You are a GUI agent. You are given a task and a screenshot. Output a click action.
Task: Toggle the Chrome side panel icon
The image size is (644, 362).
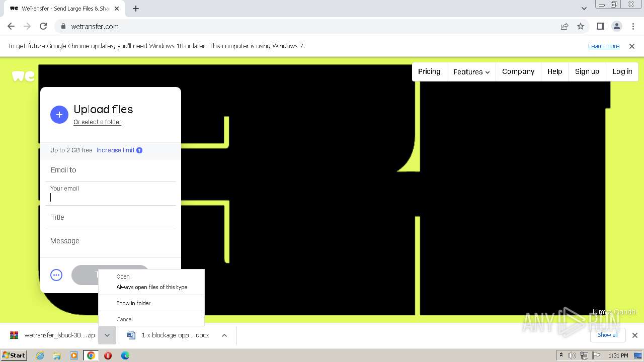[x=600, y=26]
